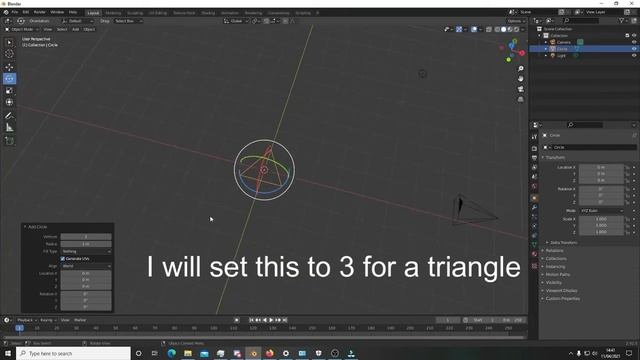Open the Modifiers properties tab
Viewport: 640px width, 360px height.
click(534, 207)
